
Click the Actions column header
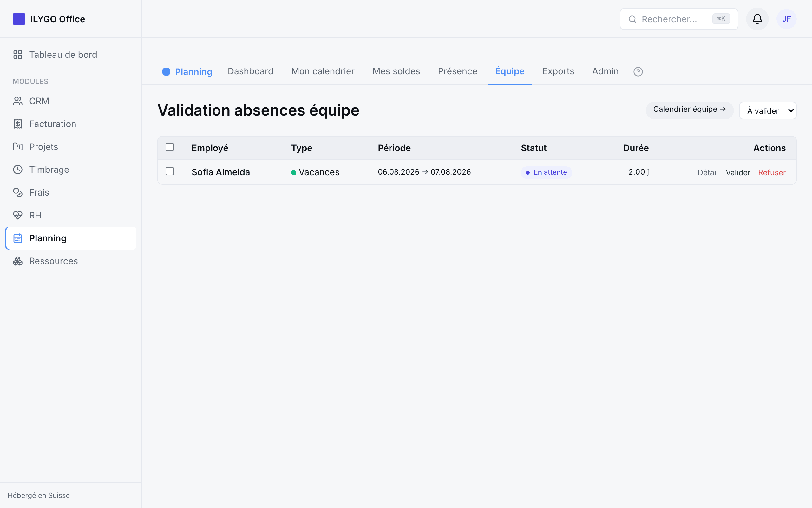coord(769,148)
